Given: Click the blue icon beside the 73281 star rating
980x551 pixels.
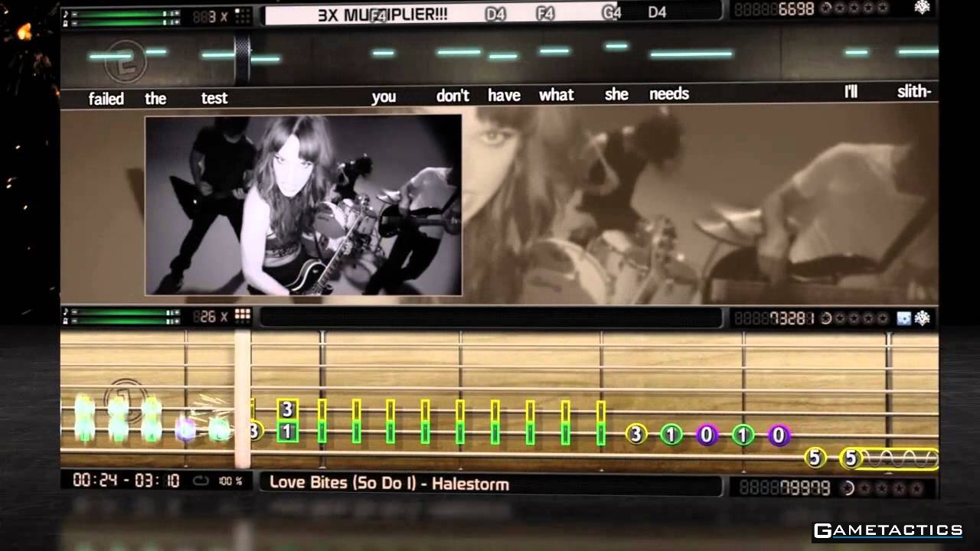Looking at the screenshot, I should (903, 318).
